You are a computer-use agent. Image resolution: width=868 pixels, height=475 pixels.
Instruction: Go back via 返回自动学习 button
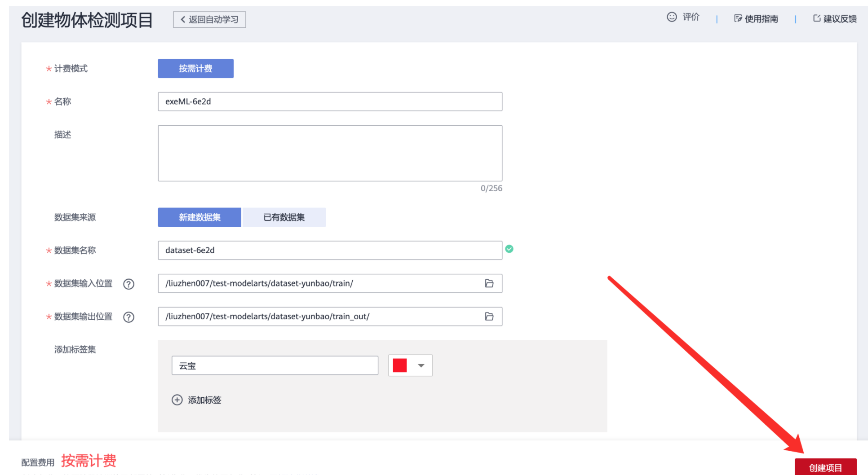click(209, 20)
